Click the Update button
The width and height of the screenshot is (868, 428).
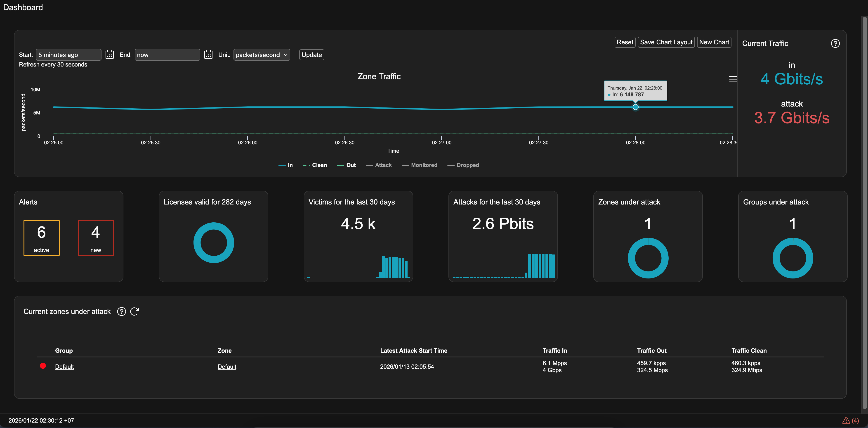pyautogui.click(x=311, y=55)
